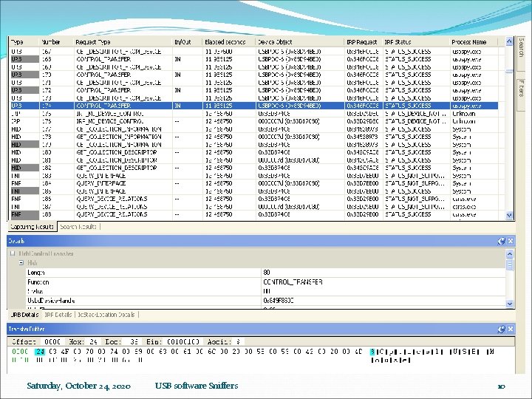Select the highlighted URB row number 174
Image resolution: width=532 pixels, height=399 pixels.
(253, 106)
